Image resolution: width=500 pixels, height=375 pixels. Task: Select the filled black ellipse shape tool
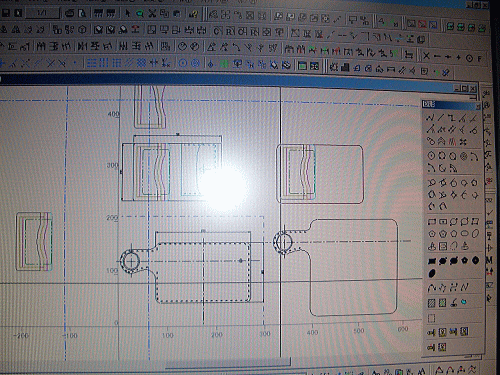tap(432, 274)
